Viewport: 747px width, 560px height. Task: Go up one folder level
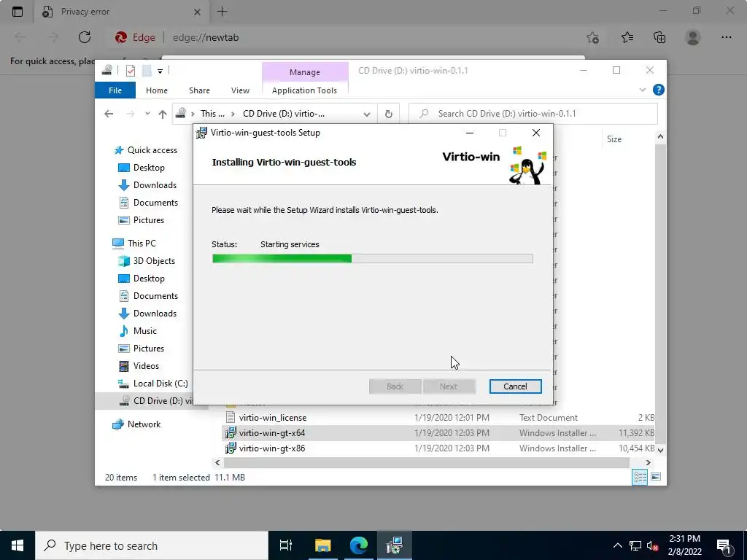pos(163,114)
